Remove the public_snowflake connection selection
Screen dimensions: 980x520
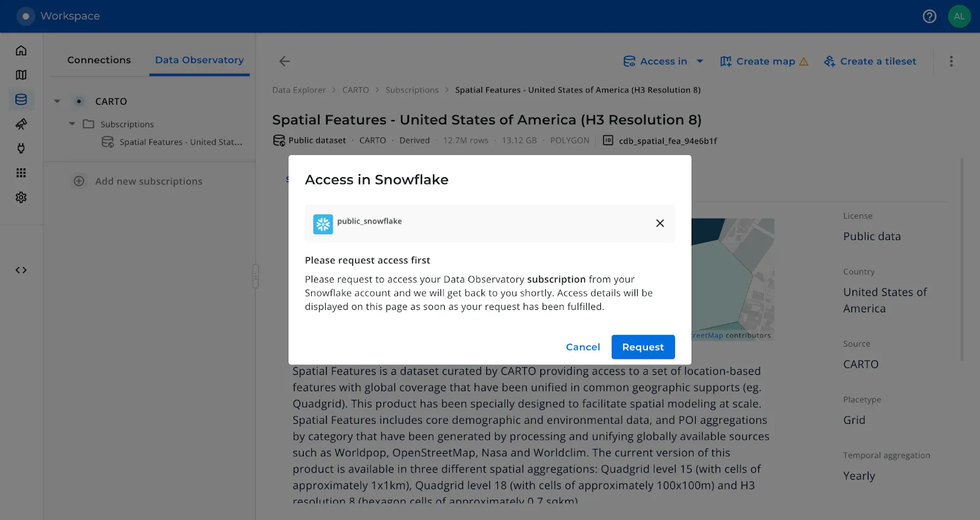[x=660, y=224]
